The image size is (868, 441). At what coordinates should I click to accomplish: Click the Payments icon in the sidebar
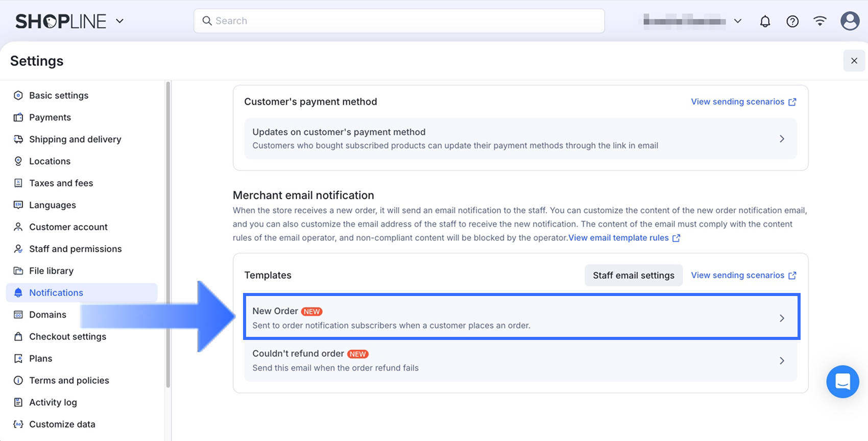pos(18,117)
